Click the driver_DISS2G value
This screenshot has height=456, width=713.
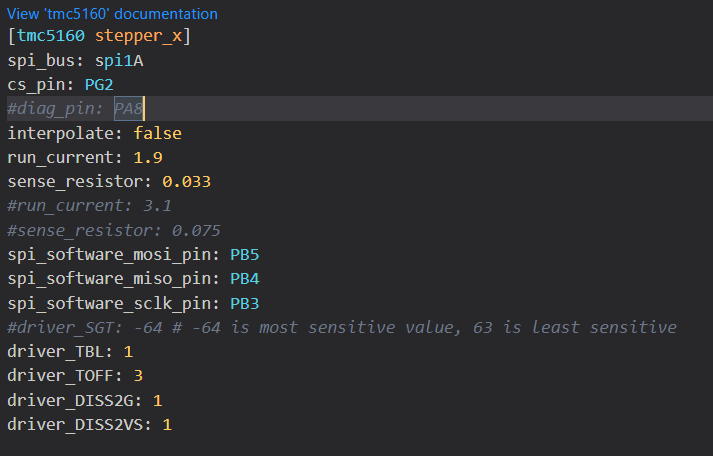click(157, 401)
